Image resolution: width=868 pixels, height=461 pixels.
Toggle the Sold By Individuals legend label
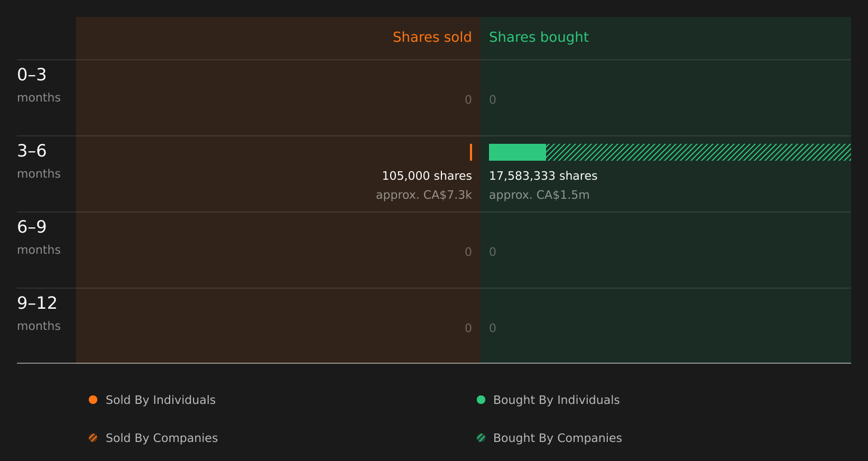(161, 400)
